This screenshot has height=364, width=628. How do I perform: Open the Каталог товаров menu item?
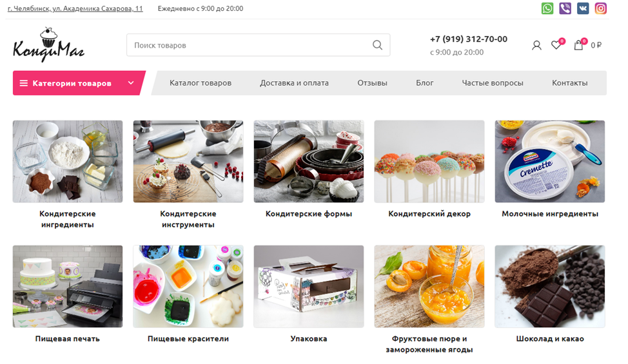[201, 83]
